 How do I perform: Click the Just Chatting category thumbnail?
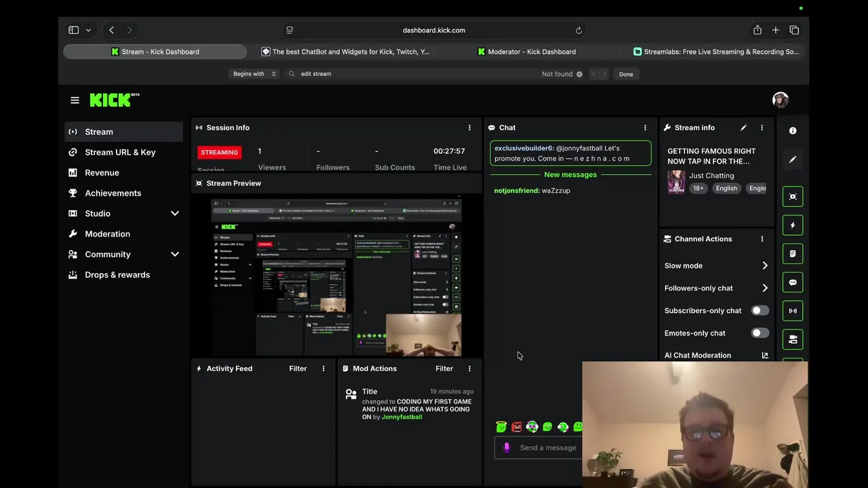coord(676,182)
